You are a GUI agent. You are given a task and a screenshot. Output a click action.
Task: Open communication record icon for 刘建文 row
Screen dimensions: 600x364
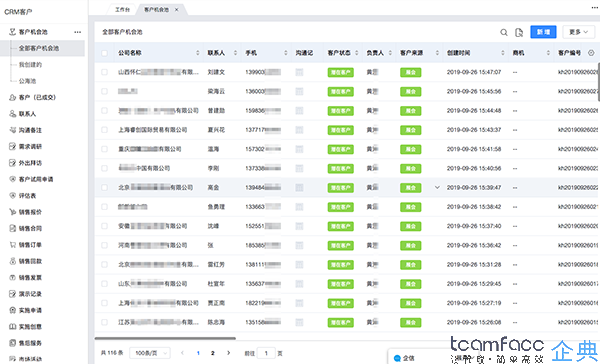tap(299, 72)
